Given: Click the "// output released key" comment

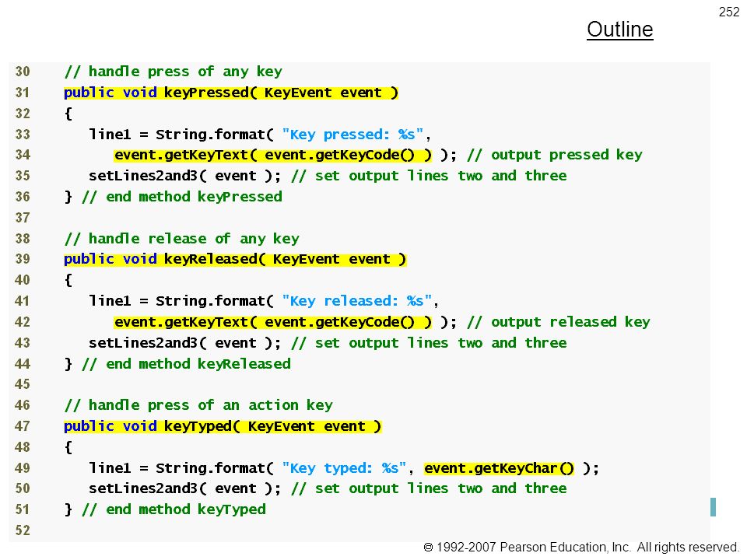Looking at the screenshot, I should click(x=559, y=322).
